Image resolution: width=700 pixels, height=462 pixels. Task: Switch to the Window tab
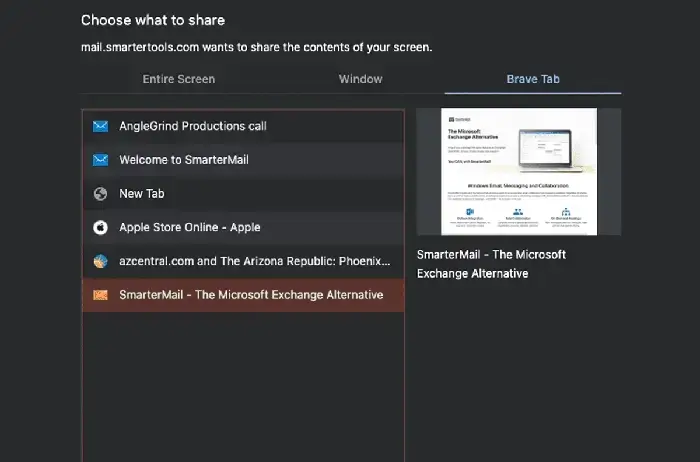pos(360,79)
